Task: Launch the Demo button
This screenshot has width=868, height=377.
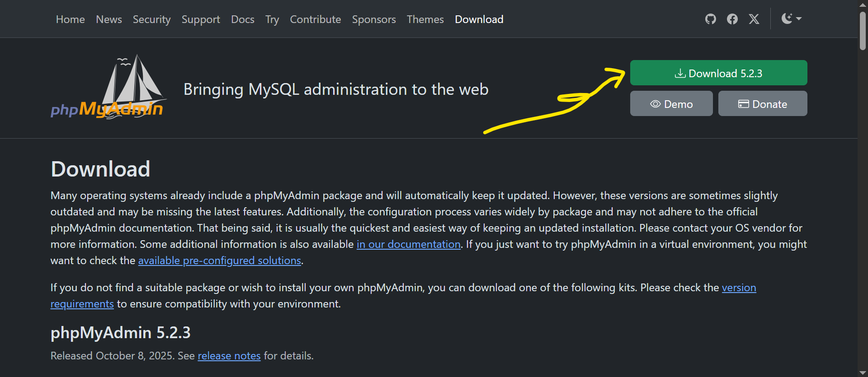Action: [x=671, y=103]
